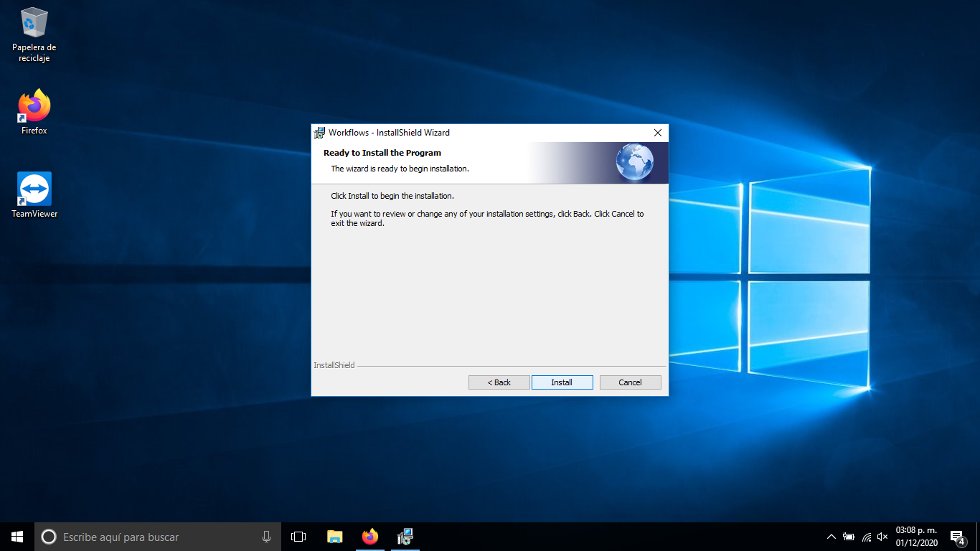Click the microphone icon in the search box
This screenshot has height=551, width=980.
click(266, 537)
